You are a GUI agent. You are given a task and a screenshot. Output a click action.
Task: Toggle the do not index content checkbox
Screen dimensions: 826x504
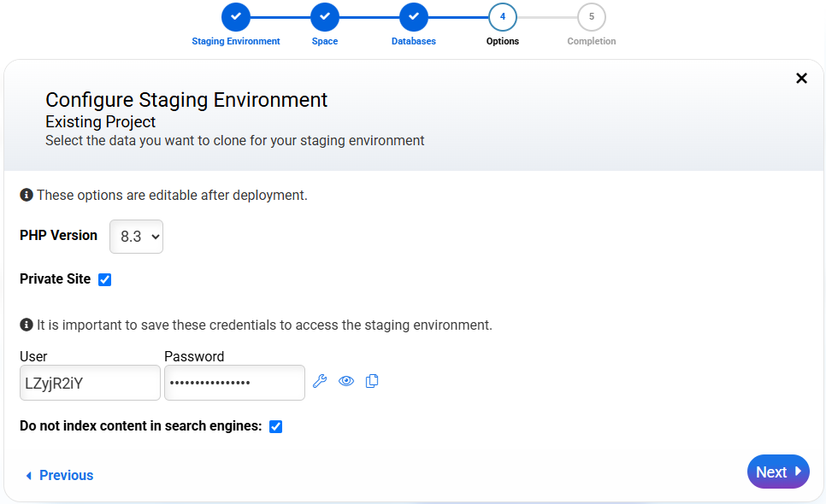(275, 426)
